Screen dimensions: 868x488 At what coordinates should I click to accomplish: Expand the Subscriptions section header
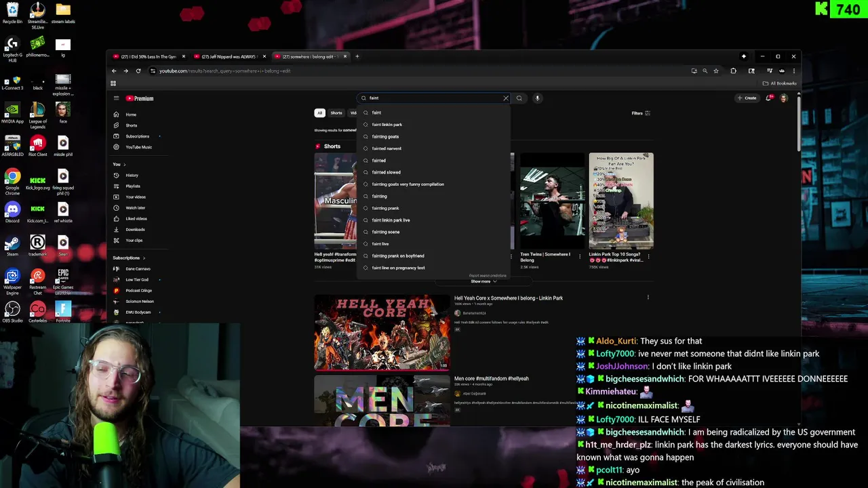pos(129,258)
